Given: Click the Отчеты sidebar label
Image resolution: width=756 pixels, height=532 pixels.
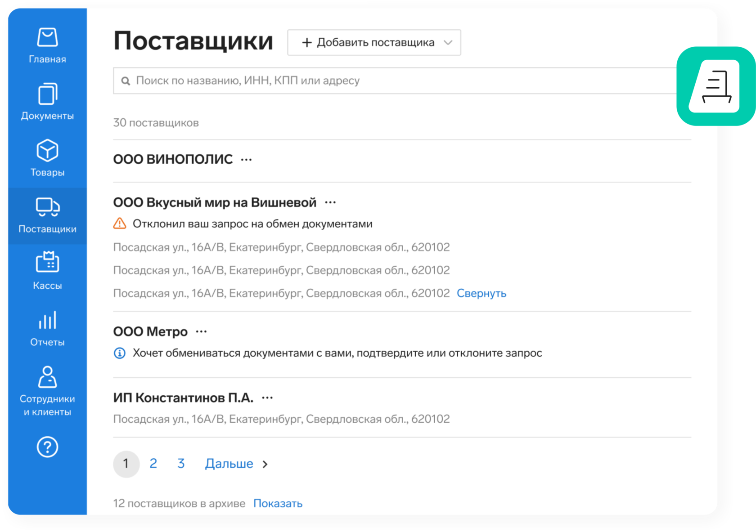Looking at the screenshot, I should click(x=47, y=343).
